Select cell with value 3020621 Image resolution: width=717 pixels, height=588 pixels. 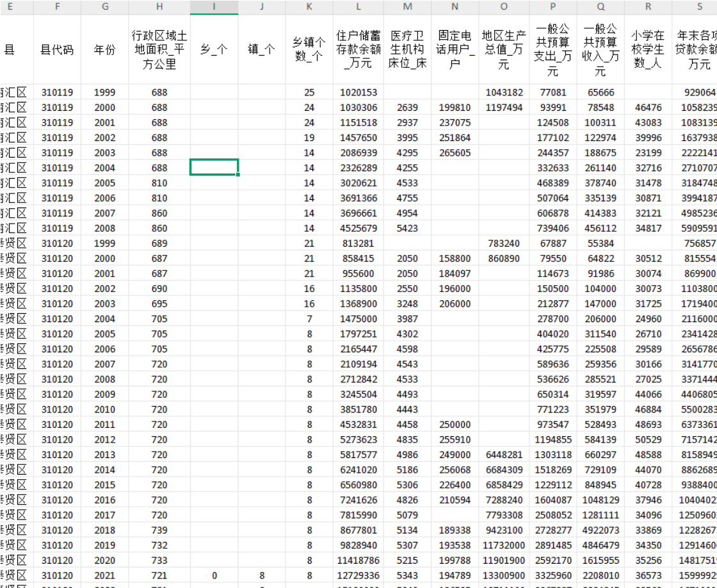[x=358, y=183]
